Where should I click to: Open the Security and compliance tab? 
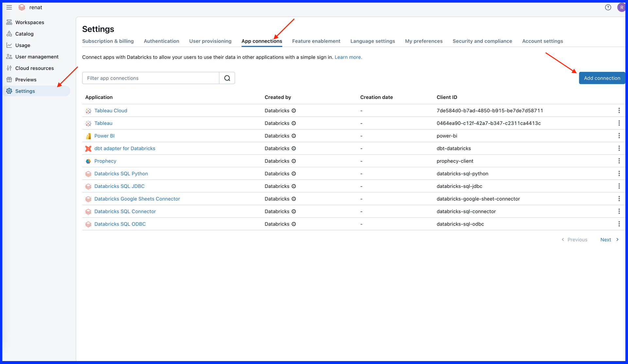pyautogui.click(x=482, y=41)
